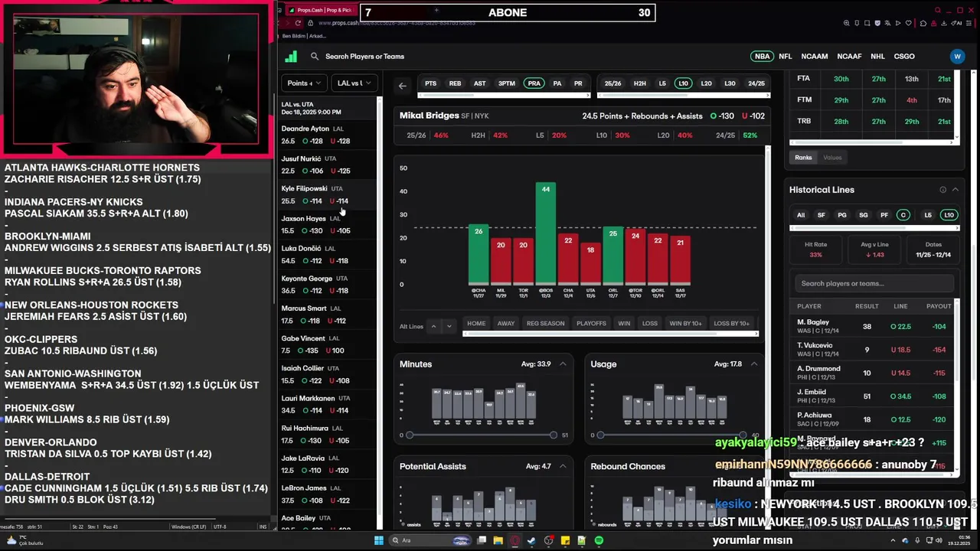The image size is (980, 551).
Task: Switch range to L5 above the chart
Action: (x=662, y=83)
